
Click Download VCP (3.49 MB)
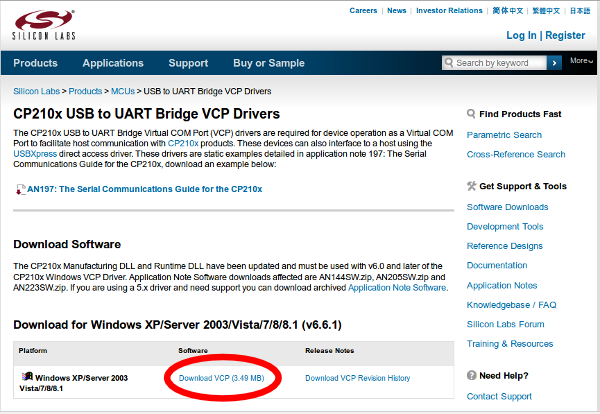pyautogui.click(x=222, y=378)
